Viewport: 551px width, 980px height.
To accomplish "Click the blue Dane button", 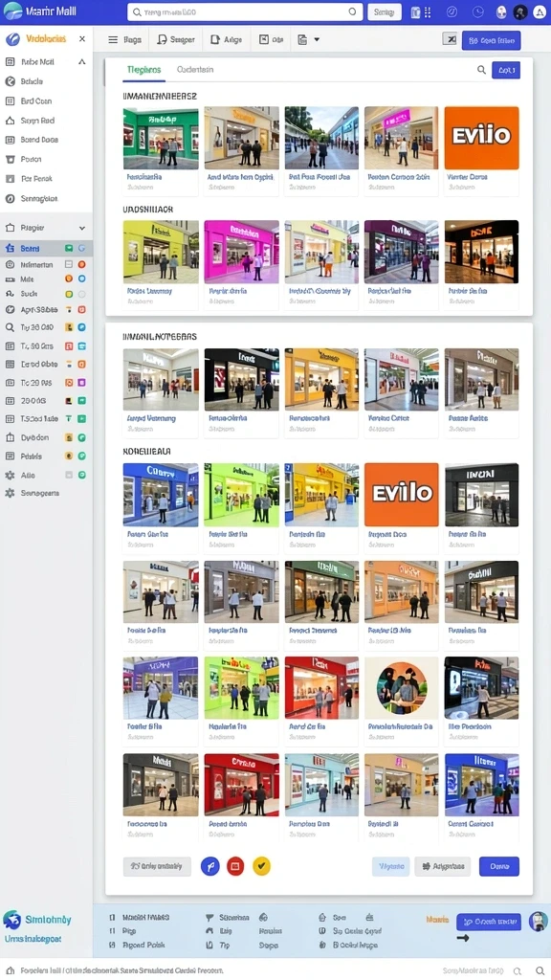I will pos(499,866).
